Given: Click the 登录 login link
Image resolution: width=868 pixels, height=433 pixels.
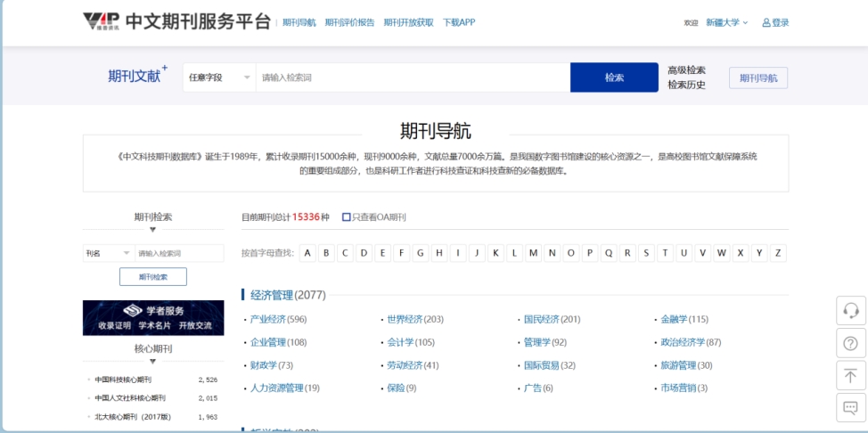Looking at the screenshot, I should [x=781, y=22].
